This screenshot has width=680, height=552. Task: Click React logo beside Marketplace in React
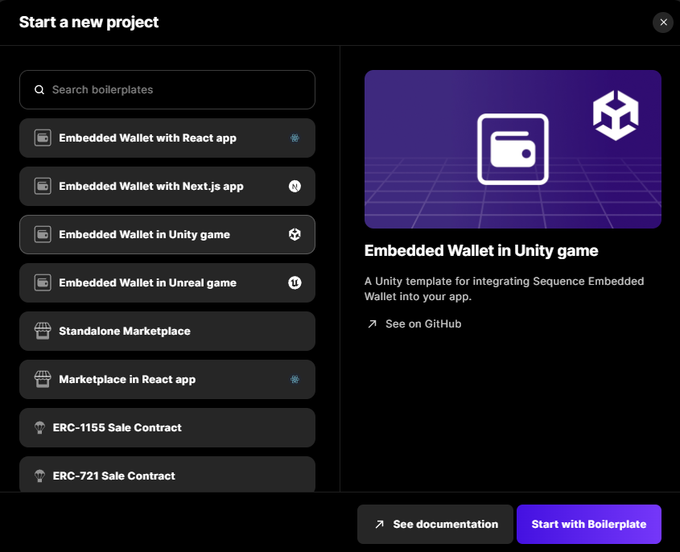click(295, 379)
